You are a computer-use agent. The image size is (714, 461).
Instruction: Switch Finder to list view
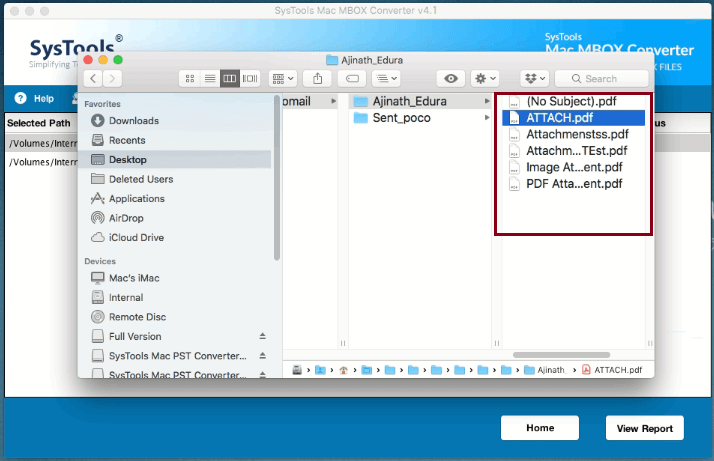click(210, 79)
